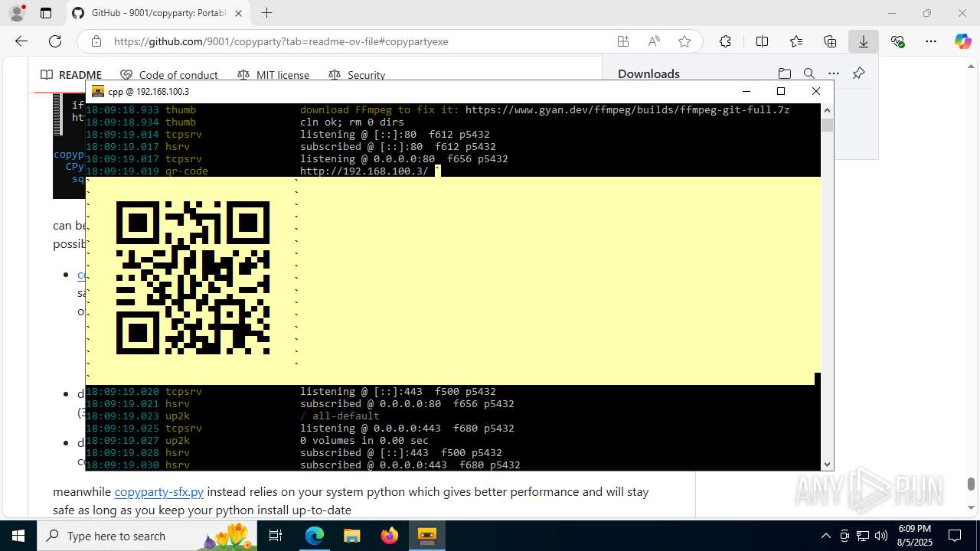Image resolution: width=980 pixels, height=551 pixels.
Task: Open the app available icon in address bar
Action: [623, 41]
